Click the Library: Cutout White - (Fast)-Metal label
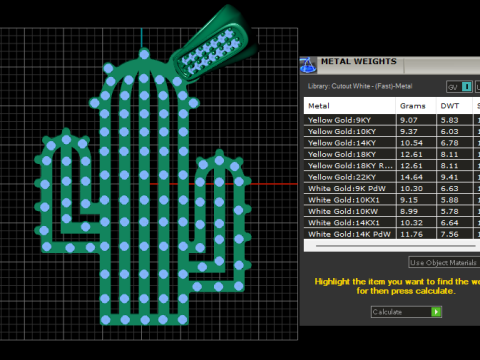Screen dimensions: 480x360 360,86
